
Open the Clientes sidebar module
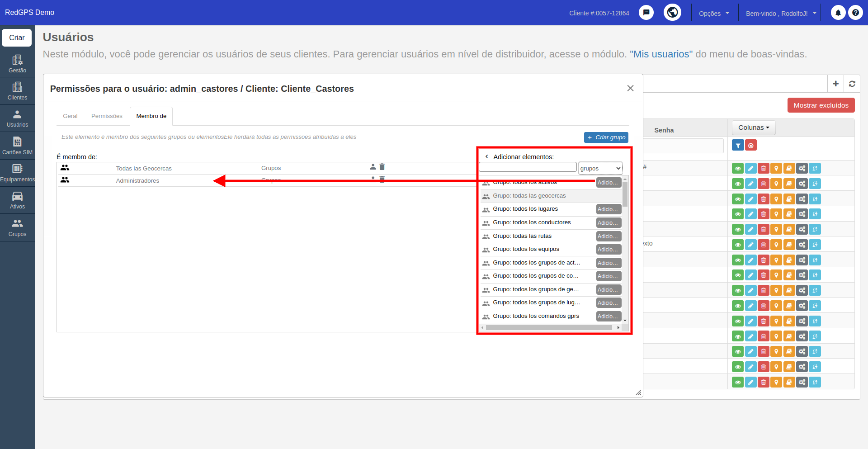point(17,91)
